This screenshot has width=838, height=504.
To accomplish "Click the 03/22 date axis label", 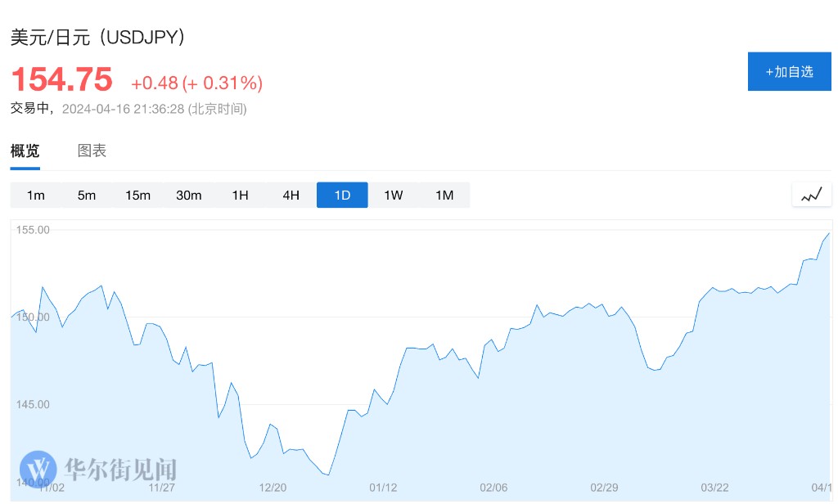I will pos(714,488).
